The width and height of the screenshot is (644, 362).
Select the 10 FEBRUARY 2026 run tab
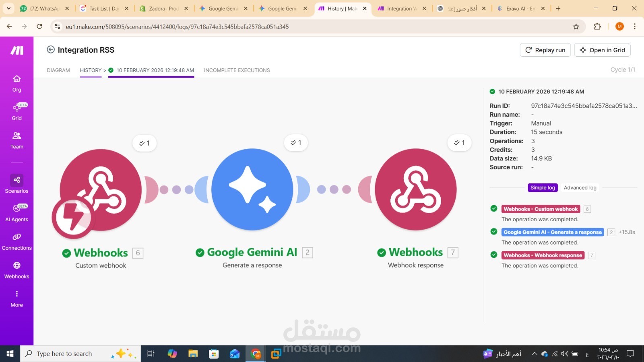tap(151, 70)
